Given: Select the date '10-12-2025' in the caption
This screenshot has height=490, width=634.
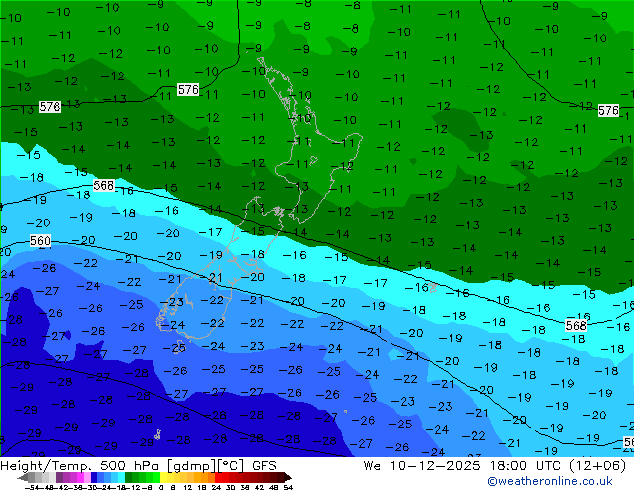Looking at the screenshot, I should click(435, 466).
